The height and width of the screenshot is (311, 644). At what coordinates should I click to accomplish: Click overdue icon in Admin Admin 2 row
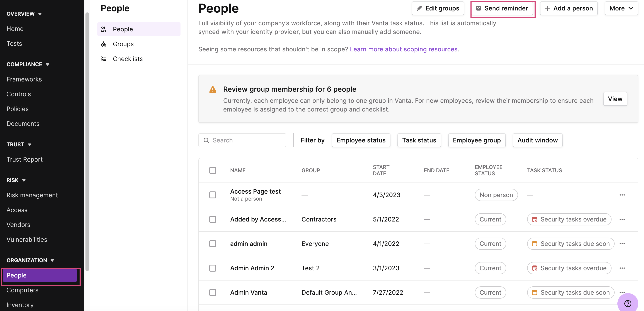[535, 268]
